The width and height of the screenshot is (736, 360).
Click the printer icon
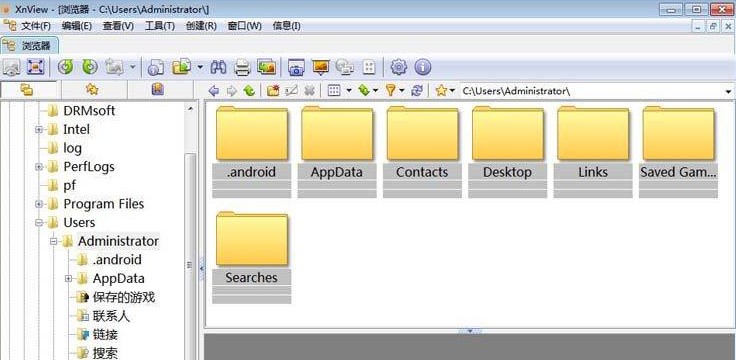tap(242, 68)
